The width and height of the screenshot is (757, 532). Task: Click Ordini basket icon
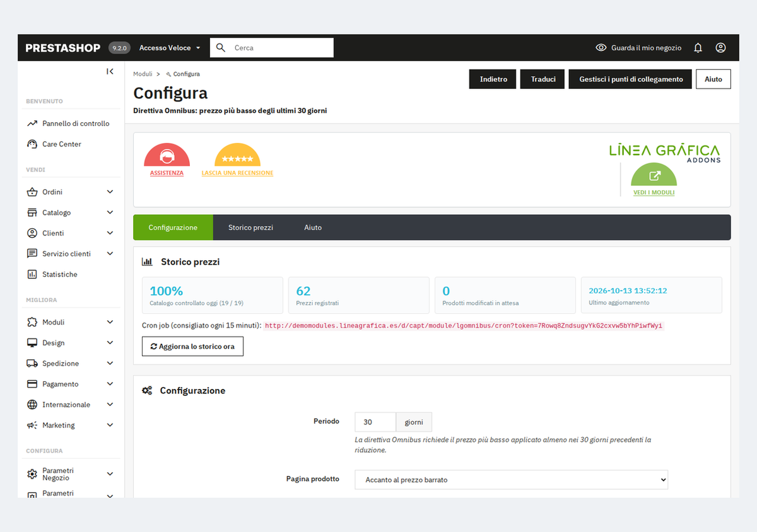tap(32, 192)
